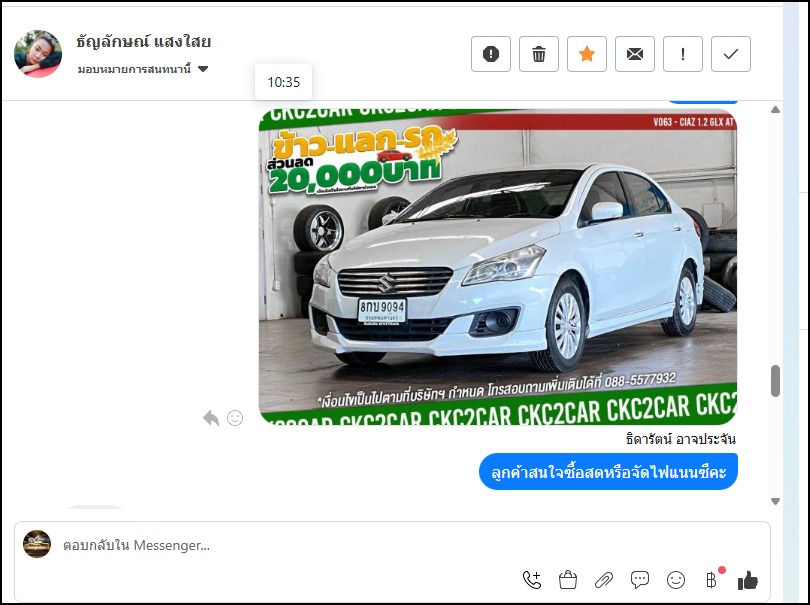Image resolution: width=810 pixels, height=605 pixels.
Task: React to the image with emoji icon
Action: point(235,418)
